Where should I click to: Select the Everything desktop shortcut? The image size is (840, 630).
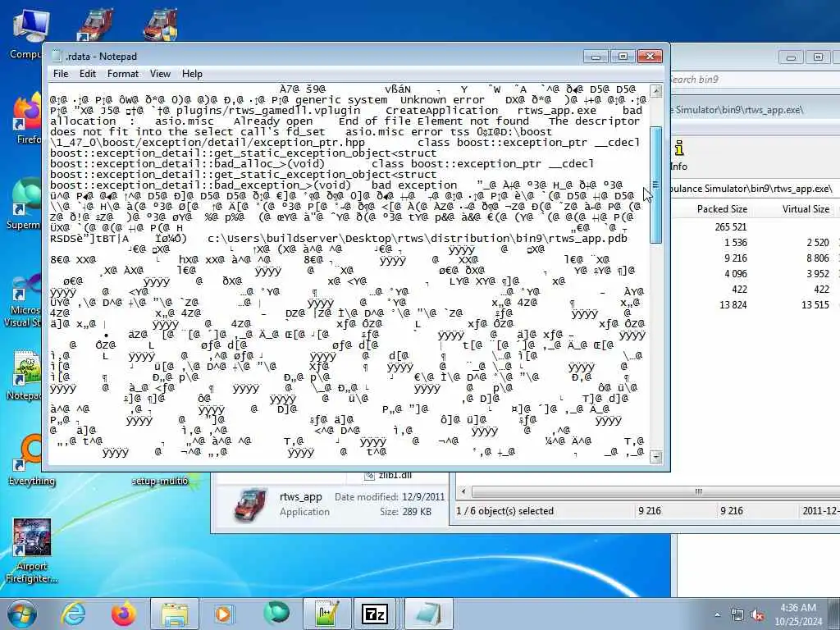click(x=31, y=461)
